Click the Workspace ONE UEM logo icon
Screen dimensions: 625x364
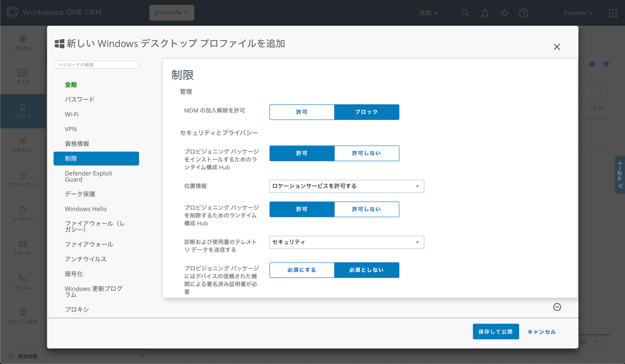click(13, 12)
